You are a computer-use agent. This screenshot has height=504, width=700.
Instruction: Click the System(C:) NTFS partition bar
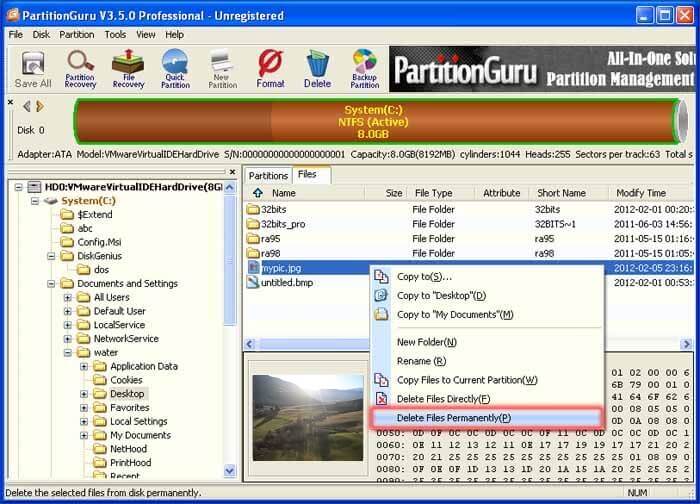click(377, 121)
